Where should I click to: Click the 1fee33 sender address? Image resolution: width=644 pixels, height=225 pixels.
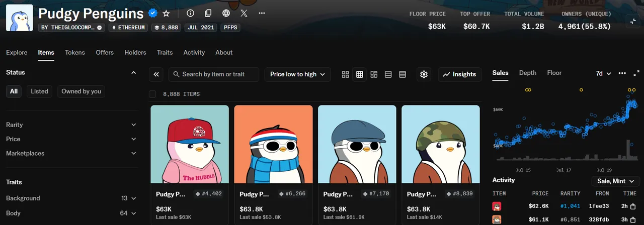(600, 206)
